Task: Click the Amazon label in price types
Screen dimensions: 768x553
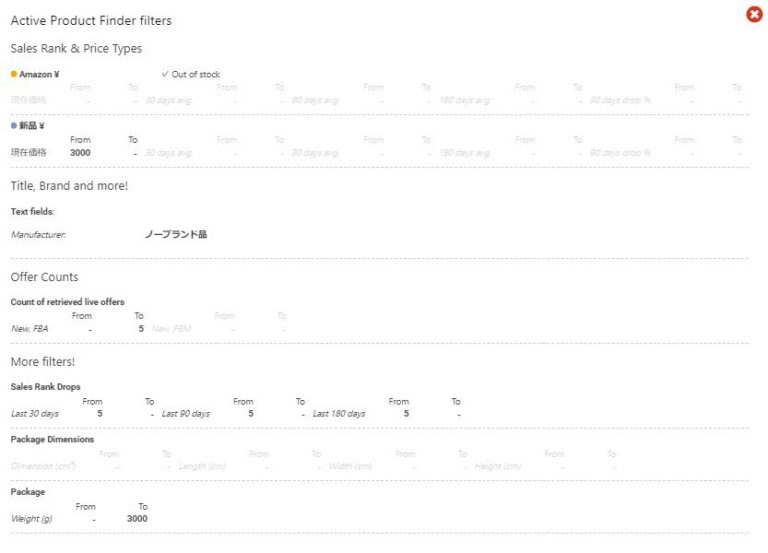Action: tap(39, 74)
